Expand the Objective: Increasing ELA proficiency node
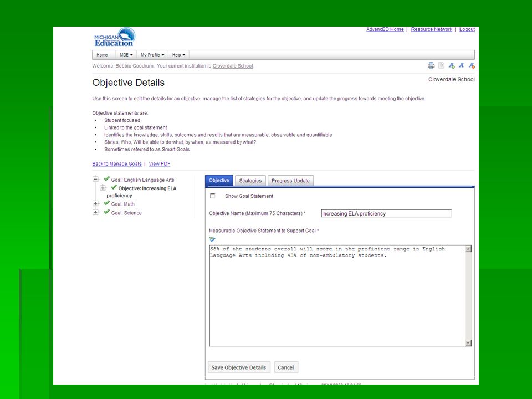 click(103, 188)
